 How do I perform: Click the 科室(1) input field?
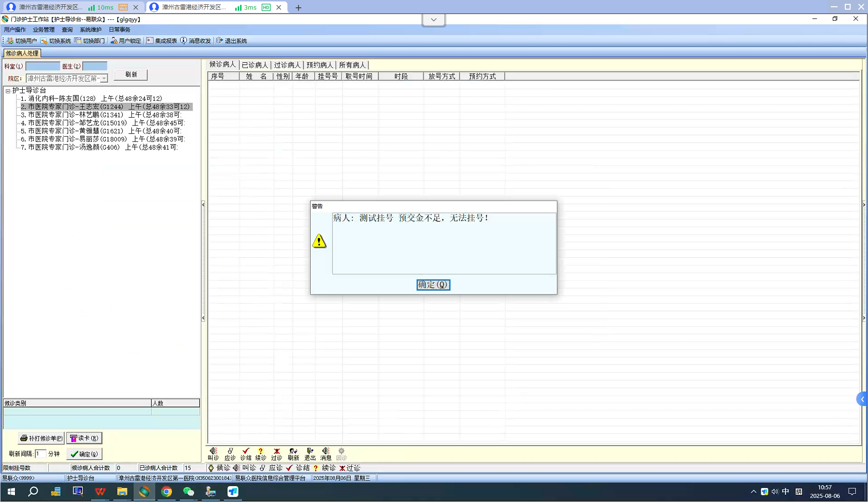[43, 66]
